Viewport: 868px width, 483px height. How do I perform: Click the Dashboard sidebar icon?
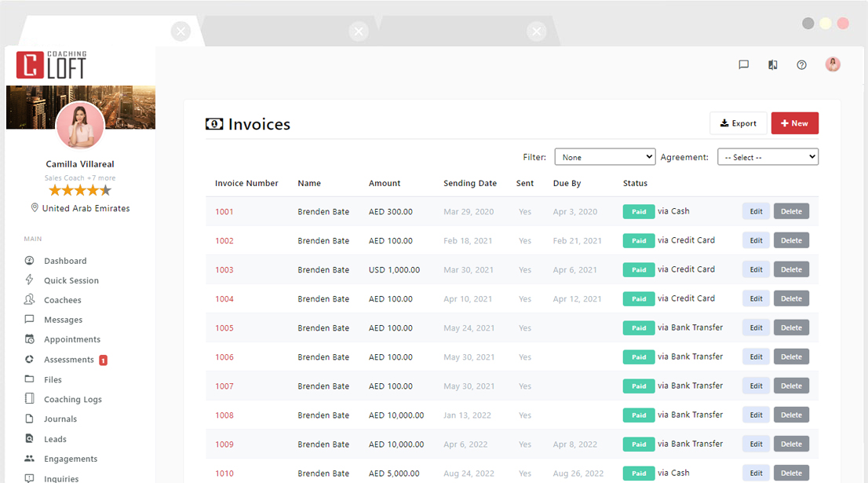[30, 261]
